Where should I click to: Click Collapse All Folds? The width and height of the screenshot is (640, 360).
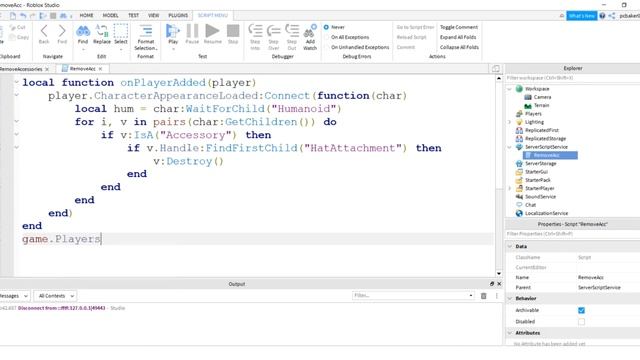pos(459,47)
